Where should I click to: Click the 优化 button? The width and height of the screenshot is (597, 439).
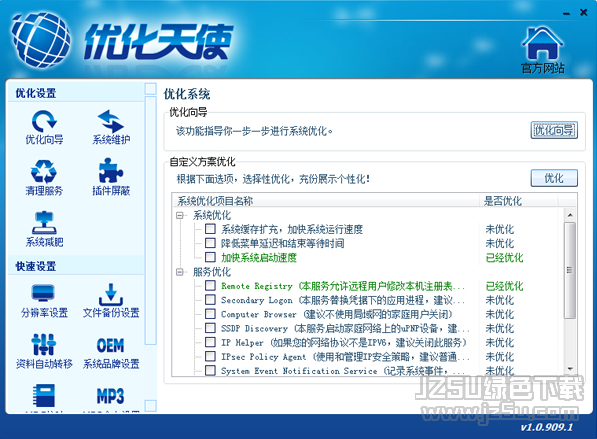pos(554,178)
